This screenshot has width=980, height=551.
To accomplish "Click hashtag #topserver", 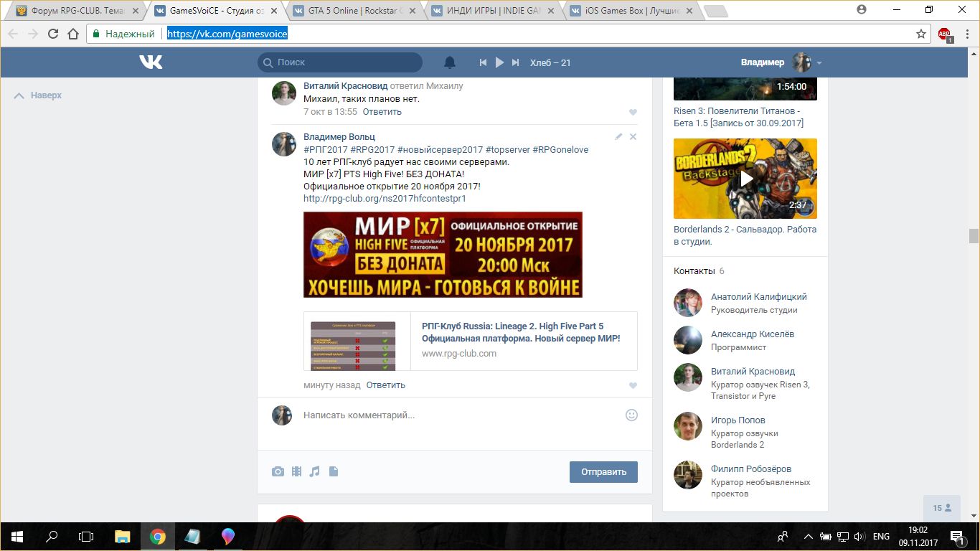I will point(507,149).
